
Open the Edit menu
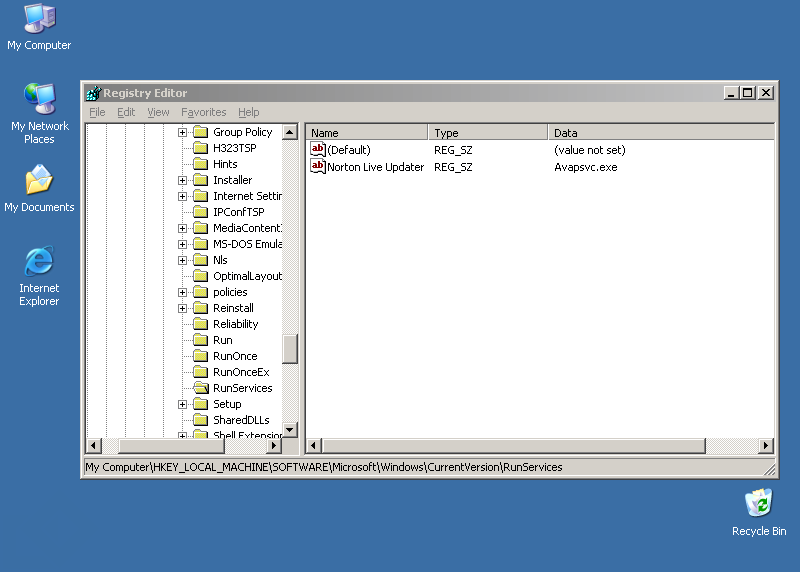pos(126,112)
